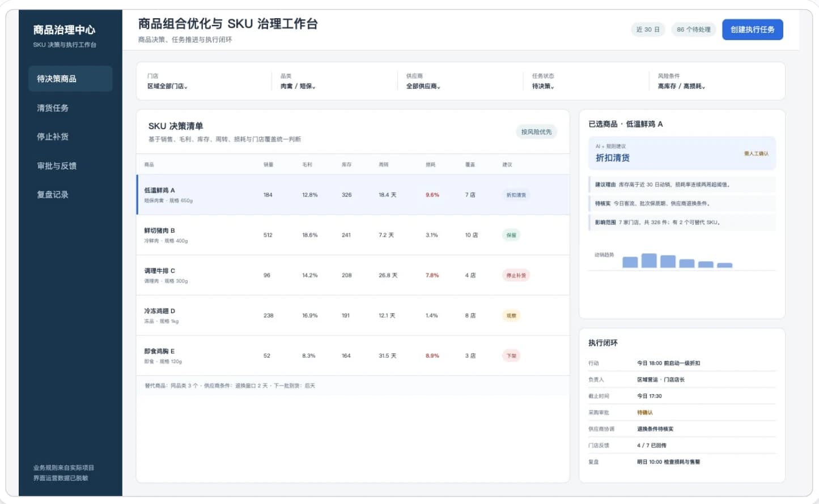Select the 低温鲜鸡 A product row

353,195
